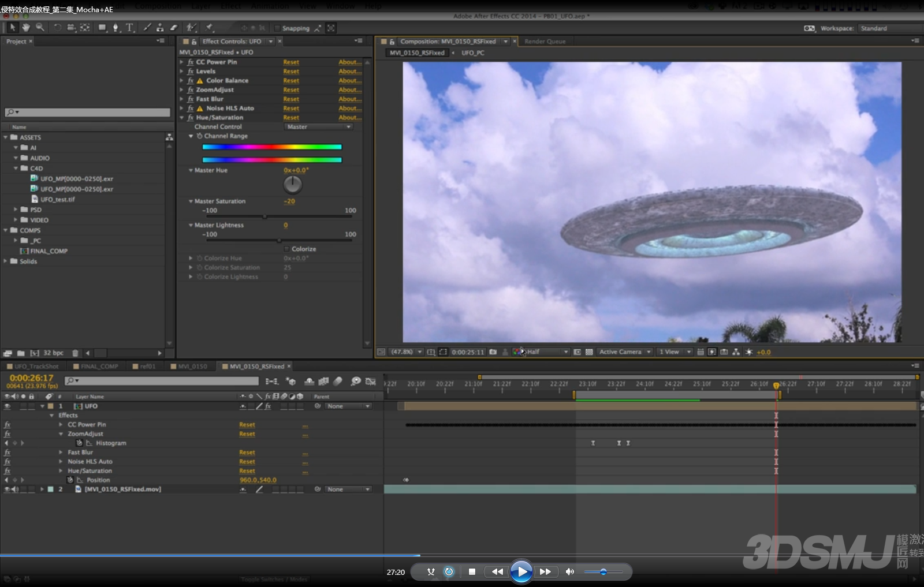Screen dimensions: 924x587
Task: Open the composition flowchart icon
Action: 736,352
